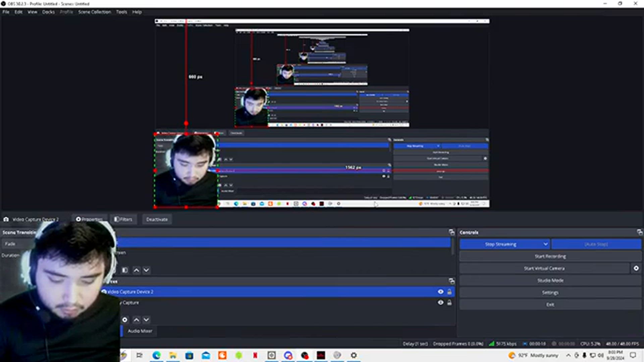This screenshot has width=644, height=362.
Task: Move selected source down arrow
Action: tap(146, 320)
